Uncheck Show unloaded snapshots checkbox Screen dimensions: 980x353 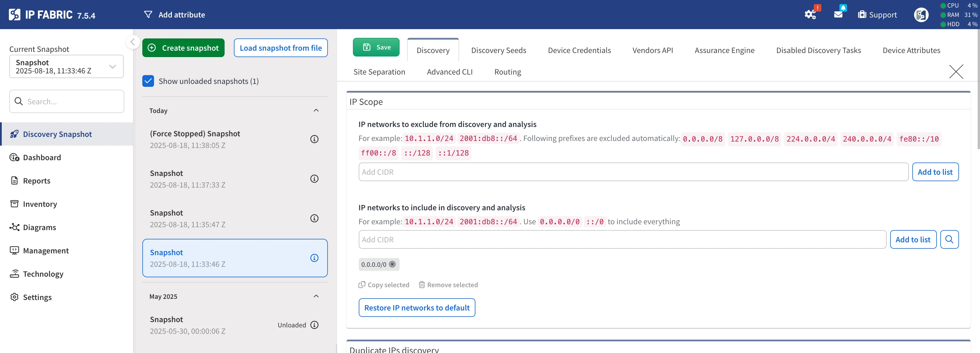[148, 81]
